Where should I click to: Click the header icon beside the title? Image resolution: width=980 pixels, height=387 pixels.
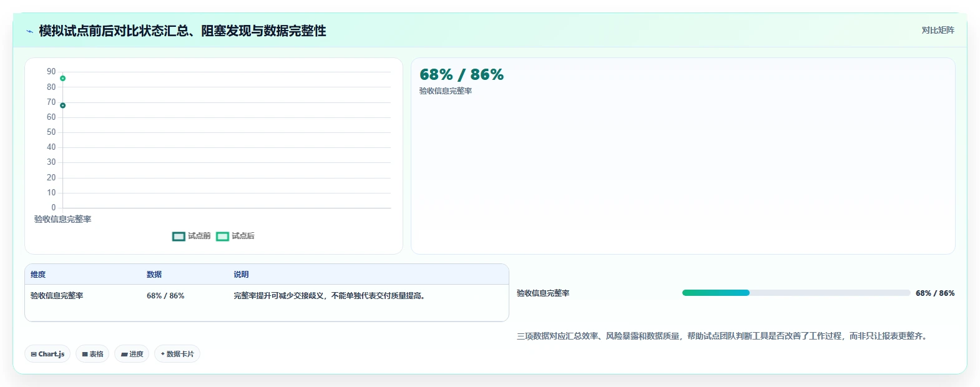tap(29, 31)
